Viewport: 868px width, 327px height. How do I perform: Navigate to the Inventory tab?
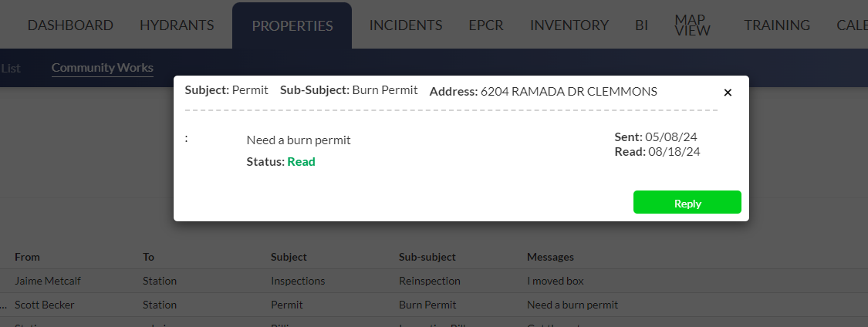click(x=569, y=25)
